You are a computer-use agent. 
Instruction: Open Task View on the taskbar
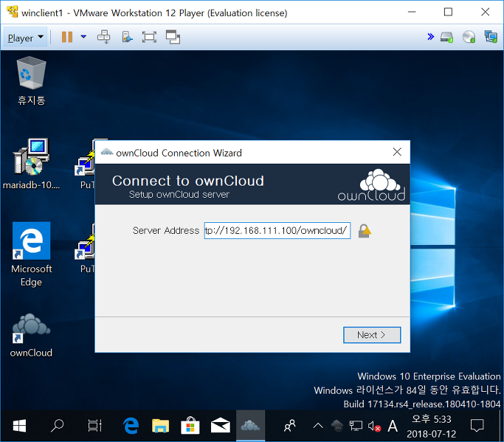pyautogui.click(x=94, y=426)
